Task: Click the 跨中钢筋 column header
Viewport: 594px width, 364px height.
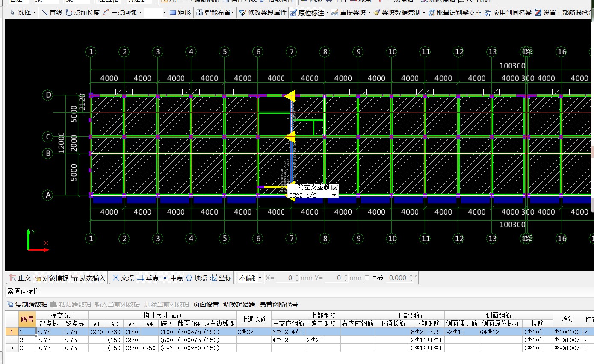Action: point(323,324)
